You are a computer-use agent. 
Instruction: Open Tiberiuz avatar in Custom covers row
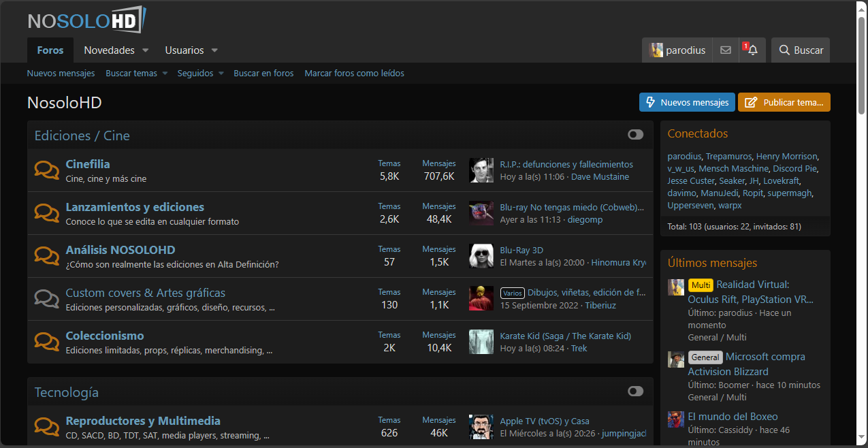(x=481, y=299)
